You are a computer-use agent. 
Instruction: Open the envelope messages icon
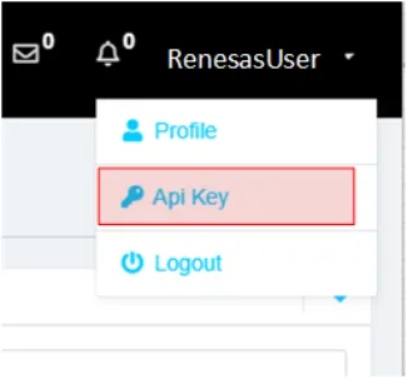[x=25, y=53]
